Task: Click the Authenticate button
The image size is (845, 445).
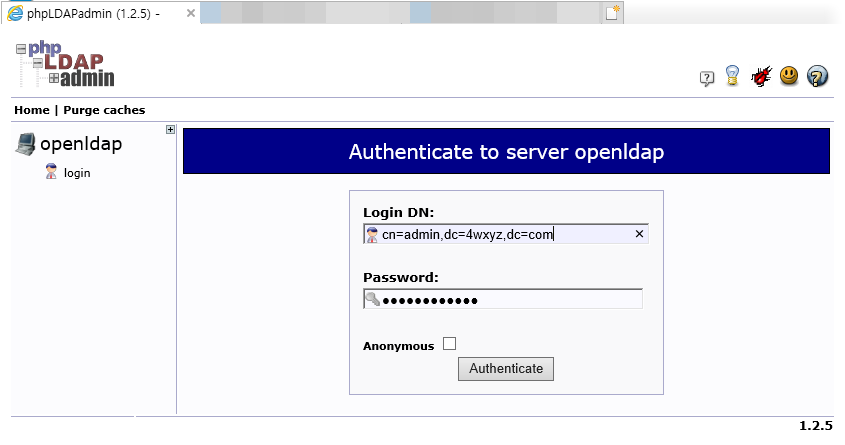Action: 505,369
